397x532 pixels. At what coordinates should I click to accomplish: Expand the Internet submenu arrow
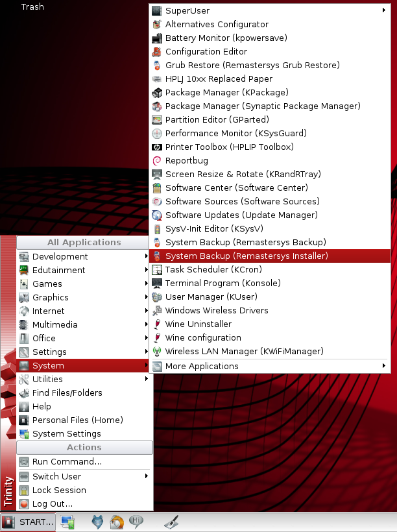coord(146,310)
